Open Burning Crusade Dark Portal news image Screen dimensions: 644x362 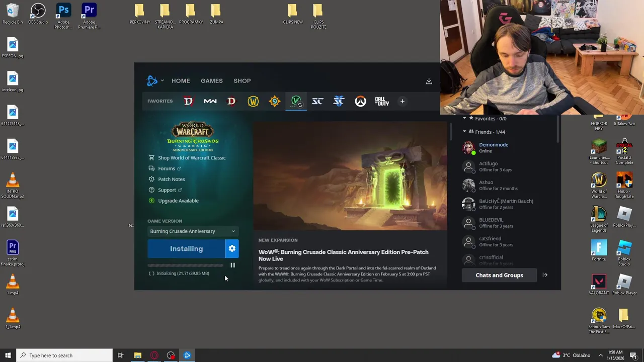pos(350,175)
